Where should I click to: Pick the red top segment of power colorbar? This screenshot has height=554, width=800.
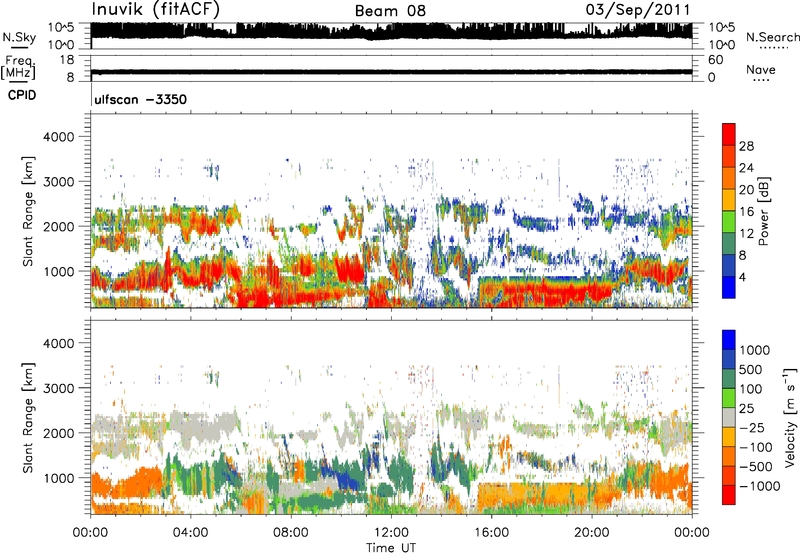pyautogui.click(x=729, y=134)
